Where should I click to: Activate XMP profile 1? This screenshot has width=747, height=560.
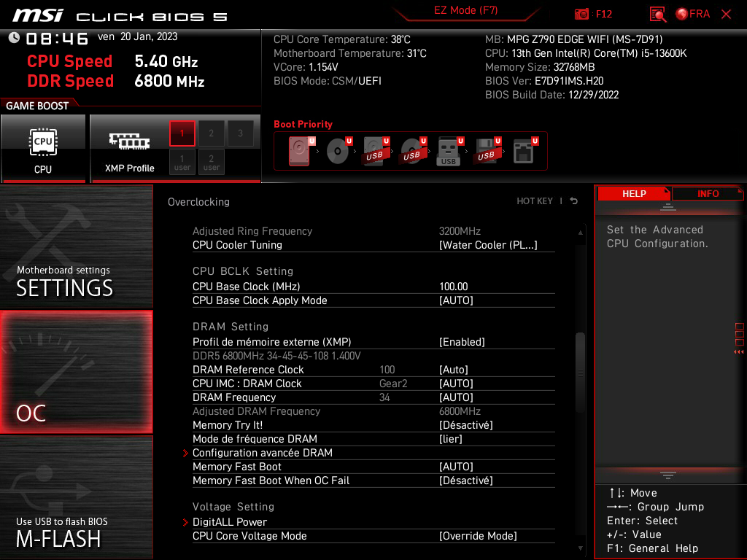click(182, 133)
